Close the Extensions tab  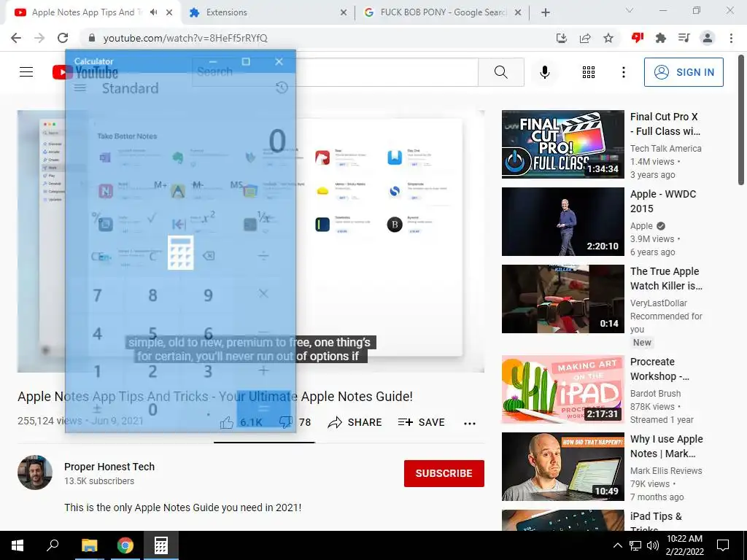pos(344,13)
